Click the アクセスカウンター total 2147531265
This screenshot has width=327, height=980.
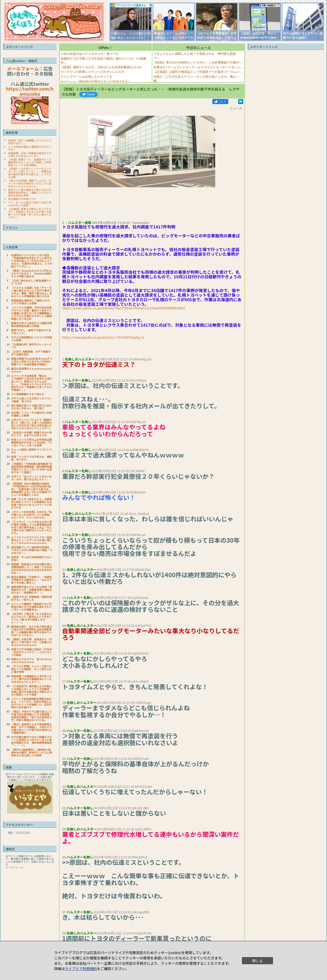pos(19,833)
